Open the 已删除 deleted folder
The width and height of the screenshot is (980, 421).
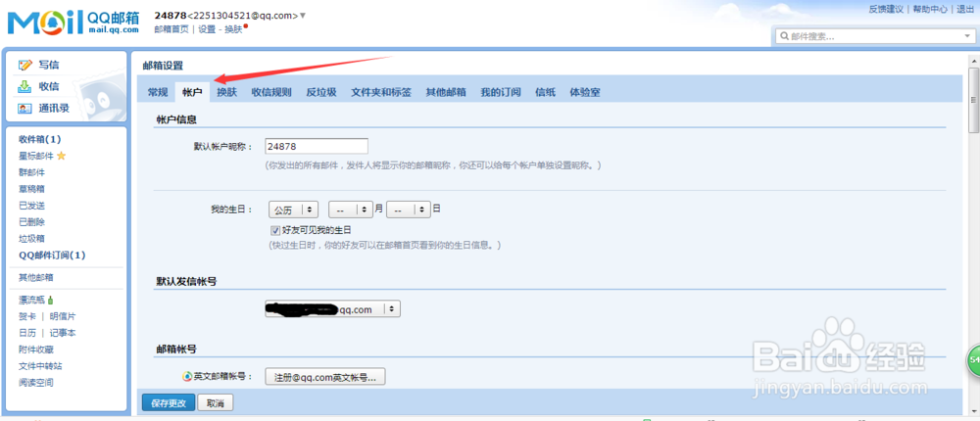click(x=32, y=221)
